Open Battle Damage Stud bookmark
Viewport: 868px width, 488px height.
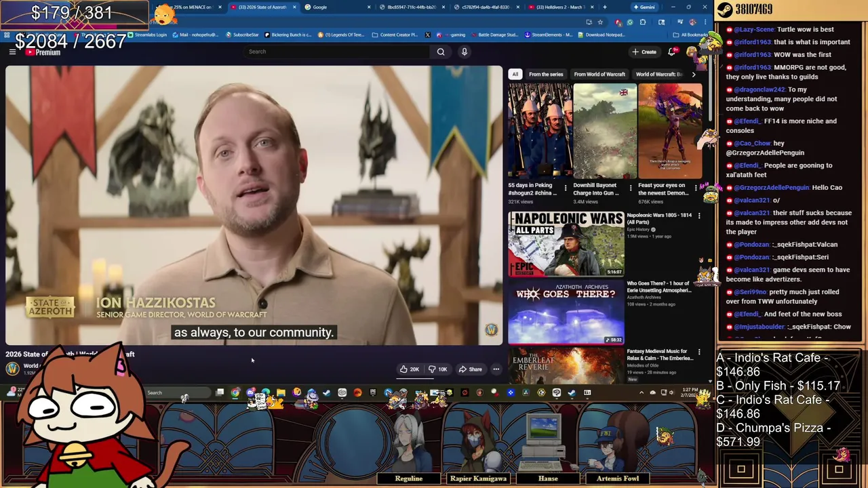coord(494,35)
